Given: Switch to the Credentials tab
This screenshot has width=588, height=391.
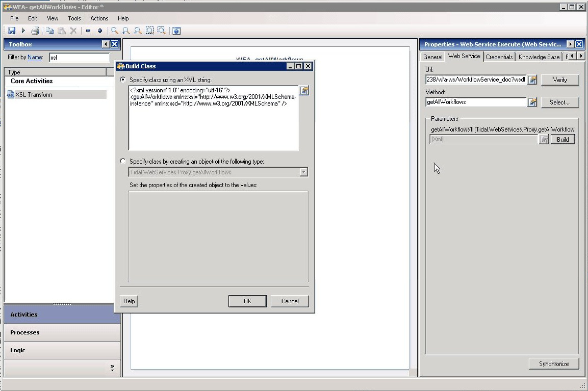Looking at the screenshot, I should [x=499, y=57].
